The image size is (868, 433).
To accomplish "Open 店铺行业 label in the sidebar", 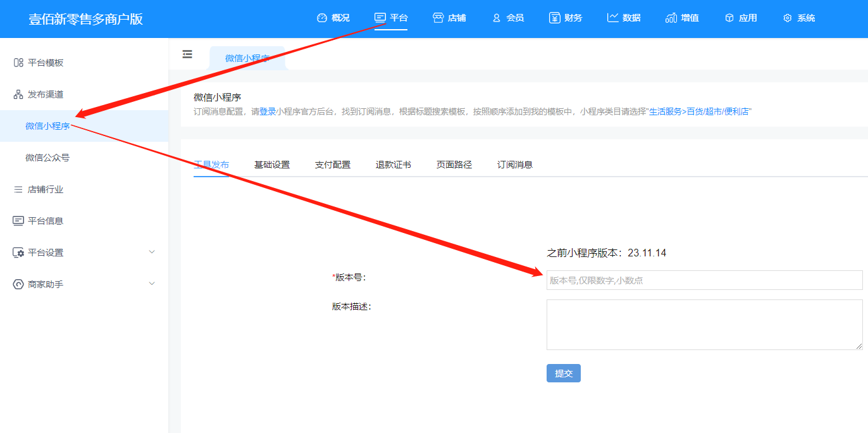I will tap(46, 189).
